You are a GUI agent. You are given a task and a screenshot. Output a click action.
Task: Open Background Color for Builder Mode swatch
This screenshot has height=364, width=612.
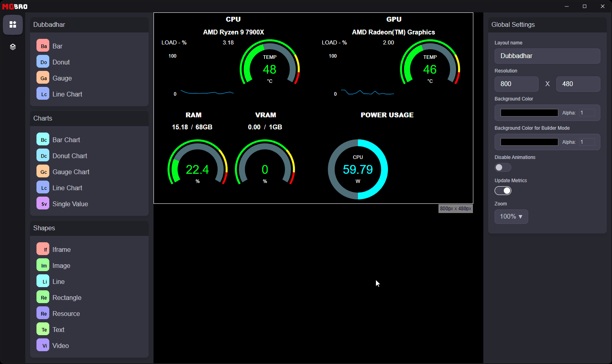[529, 142]
